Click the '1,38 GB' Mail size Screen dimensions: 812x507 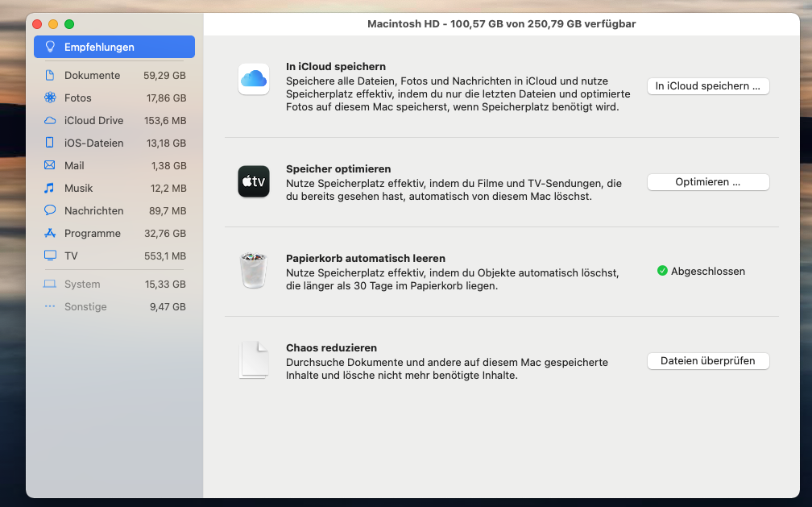(169, 165)
